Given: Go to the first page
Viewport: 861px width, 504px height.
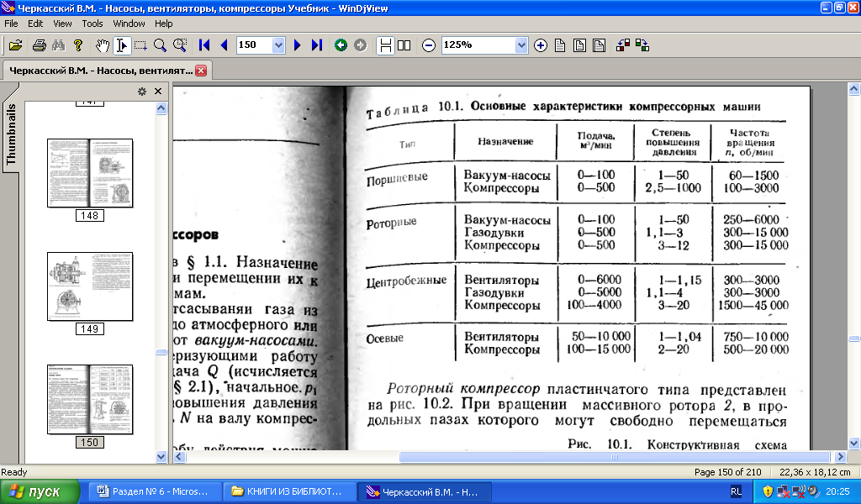Looking at the screenshot, I should 204,45.
